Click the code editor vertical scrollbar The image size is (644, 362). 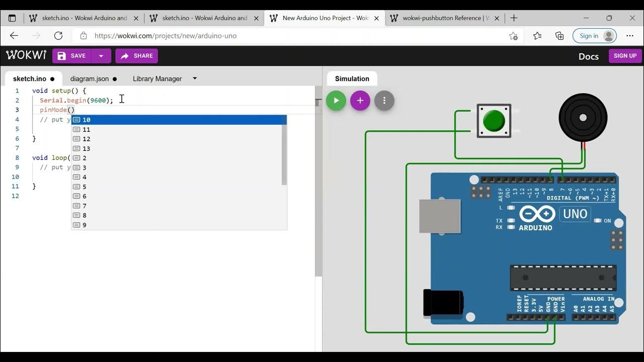click(x=318, y=181)
